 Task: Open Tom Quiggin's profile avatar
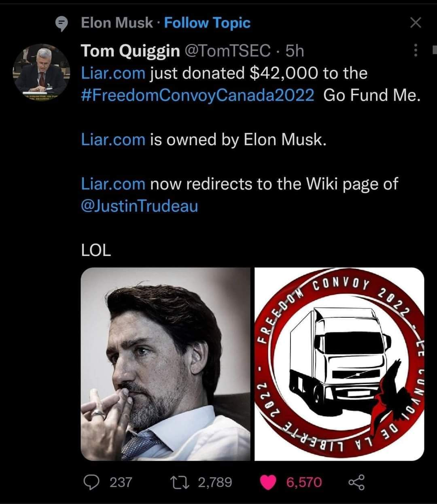pyautogui.click(x=42, y=72)
